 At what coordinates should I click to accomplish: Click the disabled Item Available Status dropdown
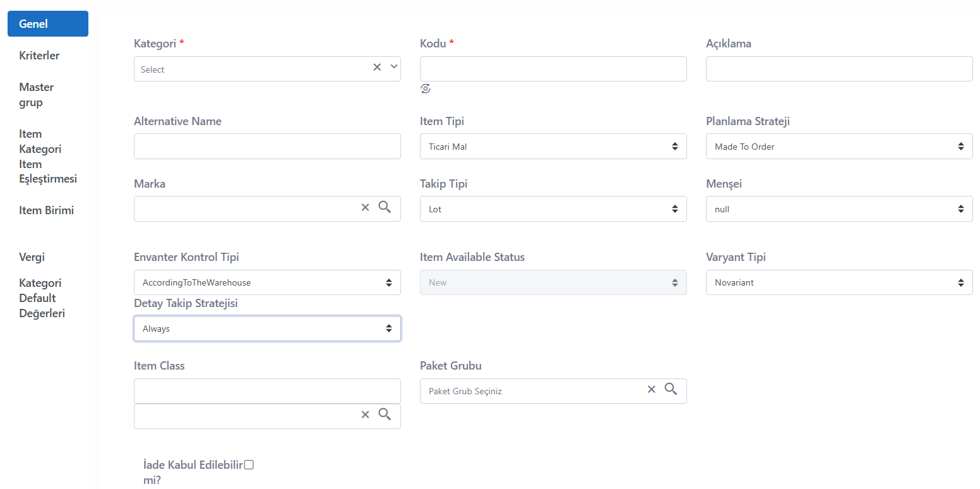point(553,282)
